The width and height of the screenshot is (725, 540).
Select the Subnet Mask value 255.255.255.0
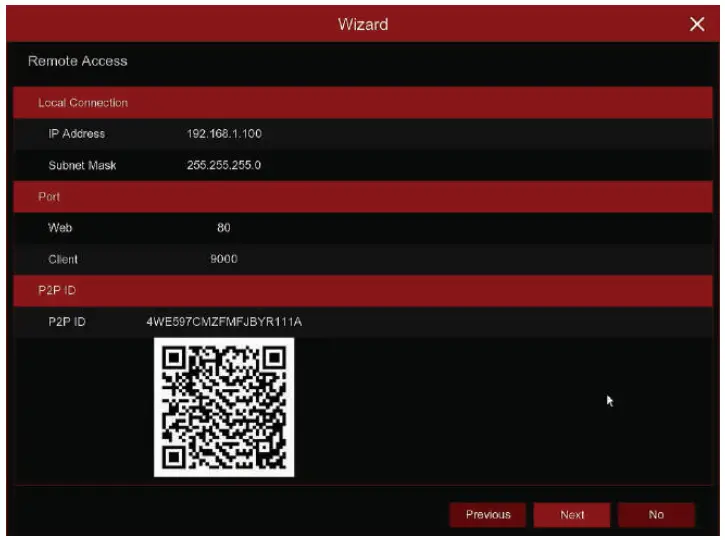coord(224,165)
